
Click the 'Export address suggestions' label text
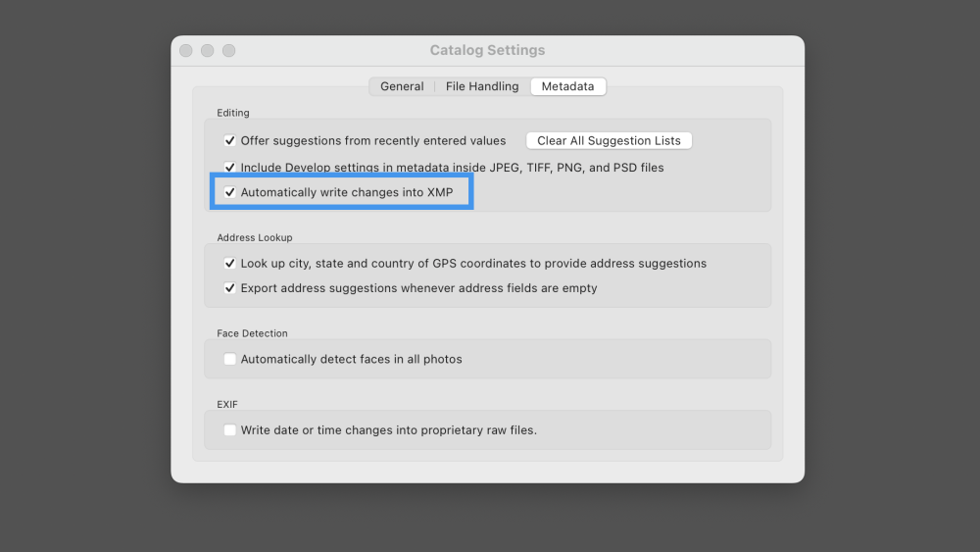(418, 288)
